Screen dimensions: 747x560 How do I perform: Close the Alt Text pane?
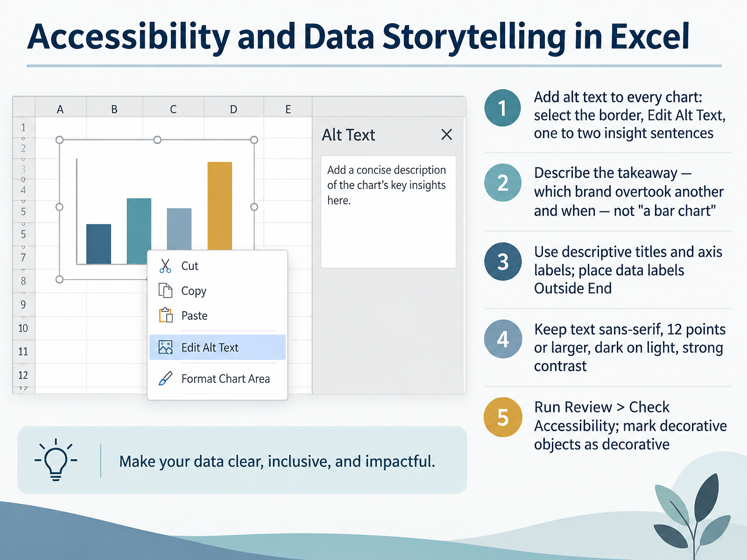pos(447,135)
